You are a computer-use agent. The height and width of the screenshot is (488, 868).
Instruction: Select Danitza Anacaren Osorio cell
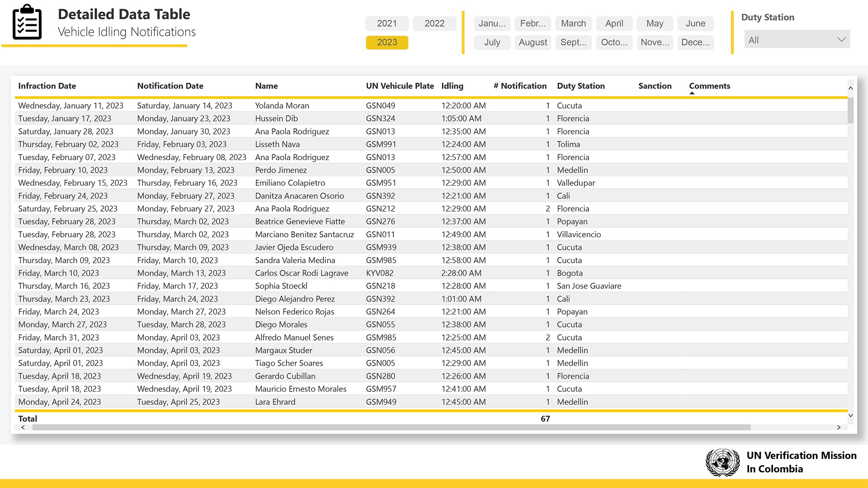click(x=299, y=196)
